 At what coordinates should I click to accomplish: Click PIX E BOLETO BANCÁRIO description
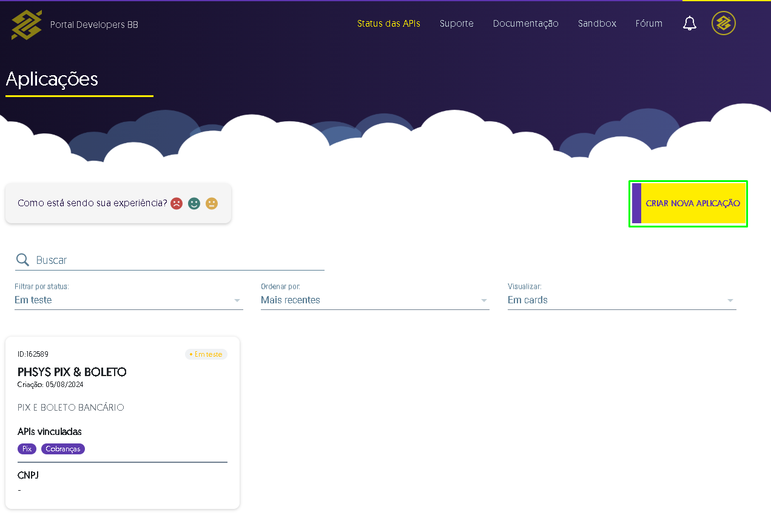coord(71,408)
